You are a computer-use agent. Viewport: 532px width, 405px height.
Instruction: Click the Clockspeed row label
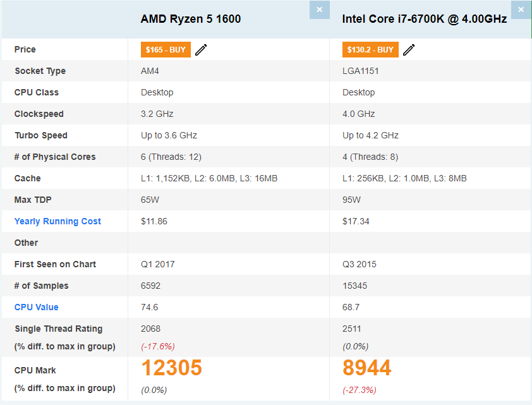(x=39, y=114)
